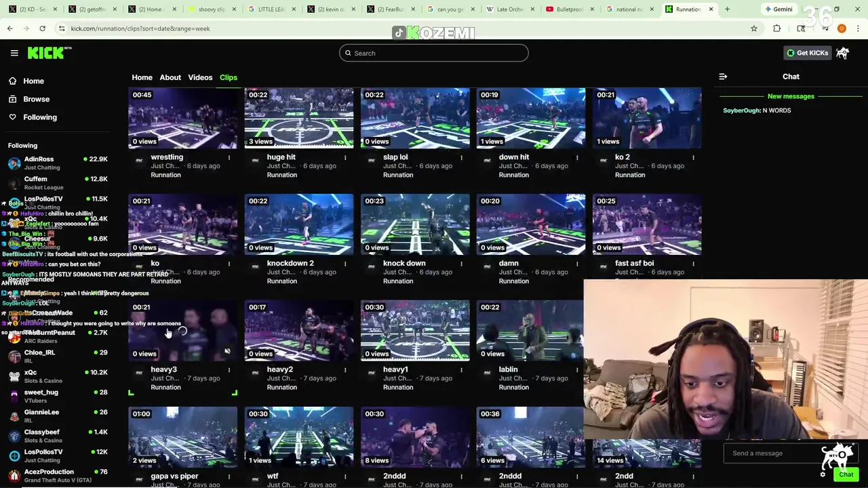Open Classybeef channel avatar
The width and height of the screenshot is (868, 488).
[14, 436]
